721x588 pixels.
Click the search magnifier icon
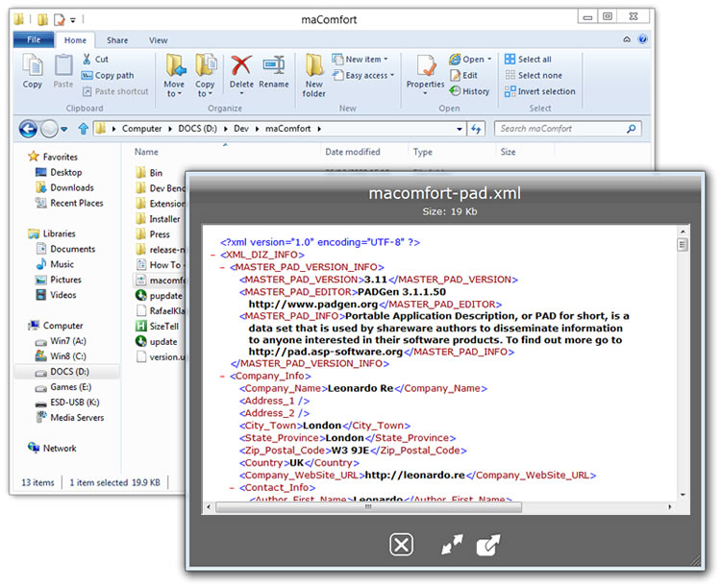coord(632,129)
